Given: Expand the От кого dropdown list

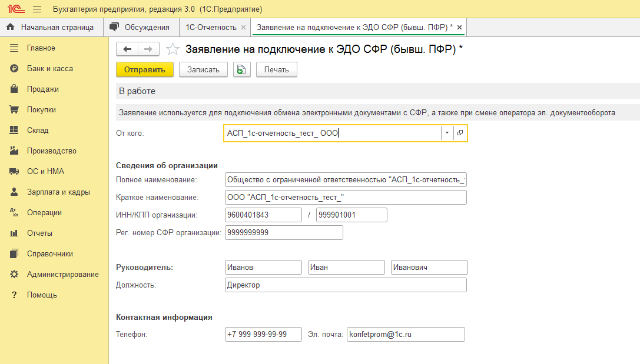Looking at the screenshot, I should tap(447, 133).
